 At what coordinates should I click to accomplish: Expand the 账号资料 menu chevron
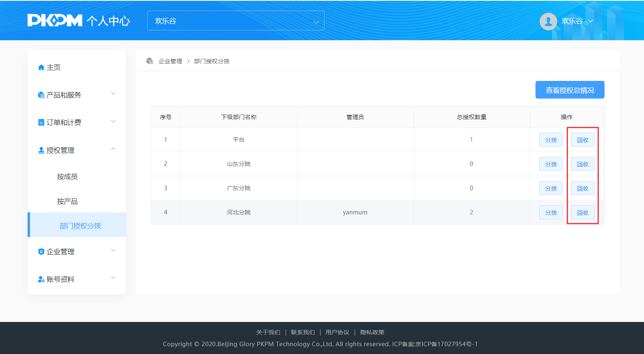point(113,278)
